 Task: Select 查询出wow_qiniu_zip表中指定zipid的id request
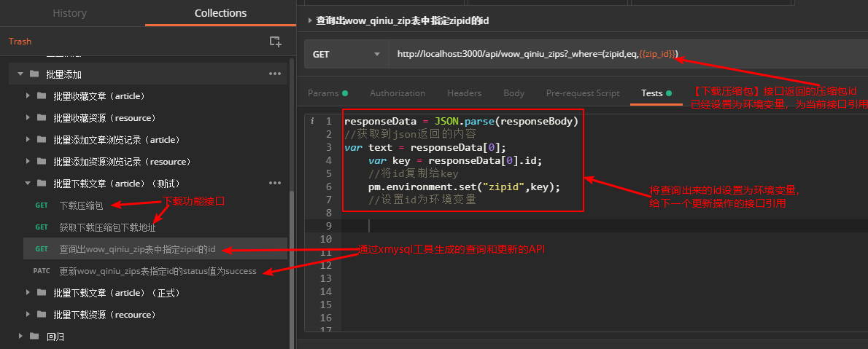point(155,249)
